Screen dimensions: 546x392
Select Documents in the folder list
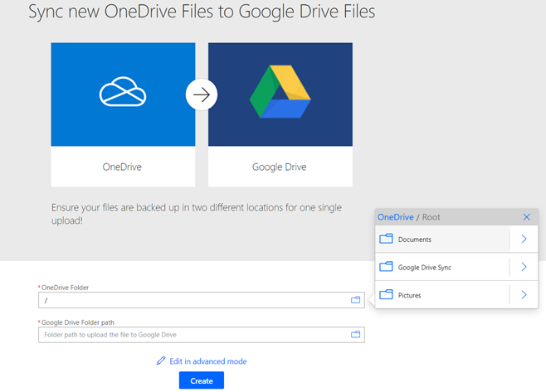tap(415, 240)
